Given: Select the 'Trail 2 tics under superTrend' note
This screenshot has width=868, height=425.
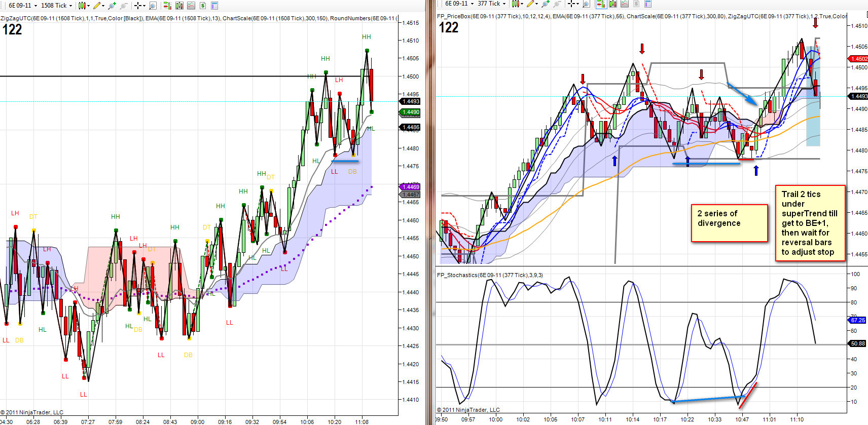Looking at the screenshot, I should point(810,223).
